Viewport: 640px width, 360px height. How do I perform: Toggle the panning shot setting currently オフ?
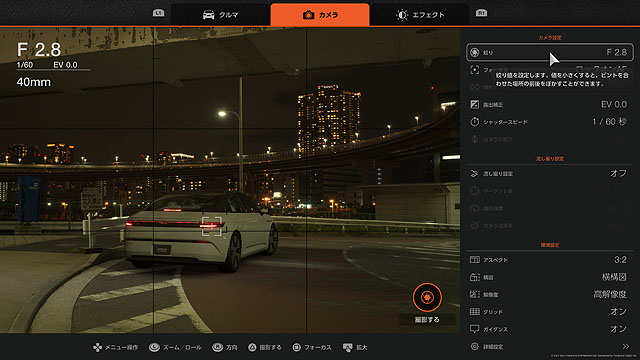pos(550,173)
